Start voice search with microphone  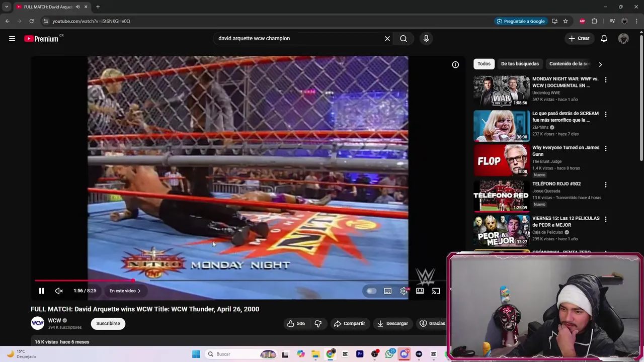coord(426,38)
